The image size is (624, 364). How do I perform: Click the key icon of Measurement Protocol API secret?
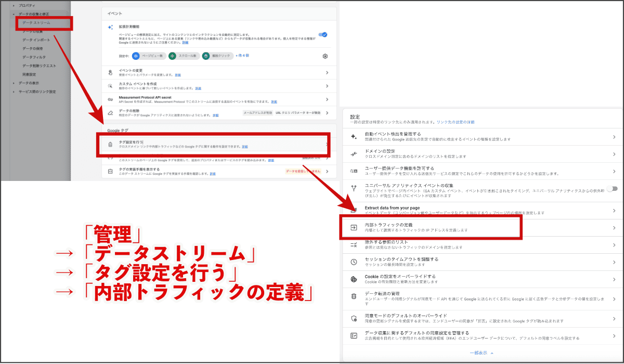110,99
